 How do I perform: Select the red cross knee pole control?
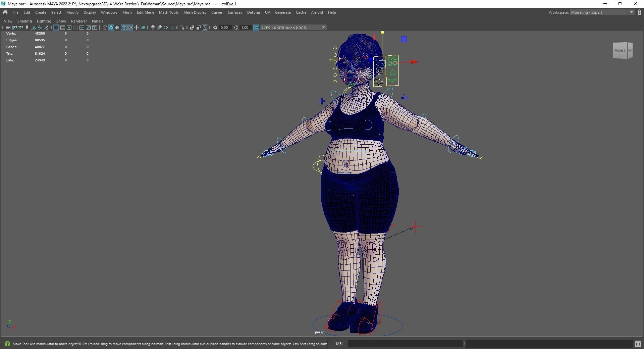[416, 227]
